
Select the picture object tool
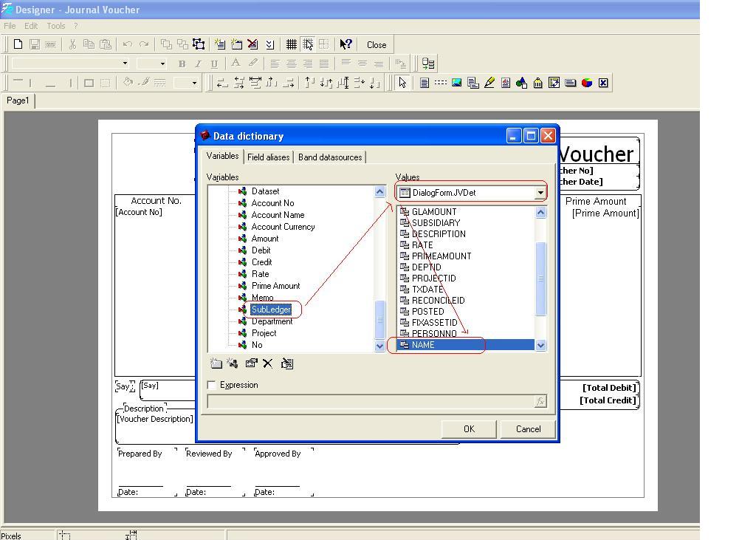[x=456, y=83]
